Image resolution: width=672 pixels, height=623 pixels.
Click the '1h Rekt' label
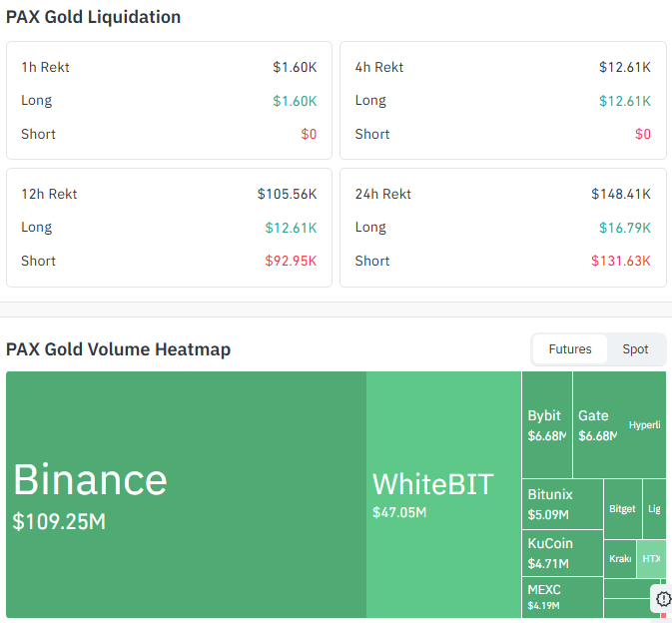tap(45, 67)
